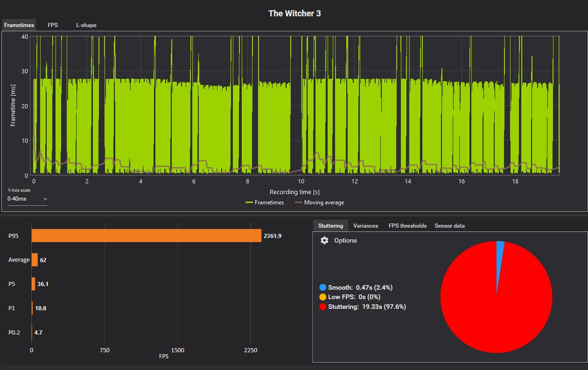
Task: Click the P0.2 row label
Action: (x=15, y=333)
